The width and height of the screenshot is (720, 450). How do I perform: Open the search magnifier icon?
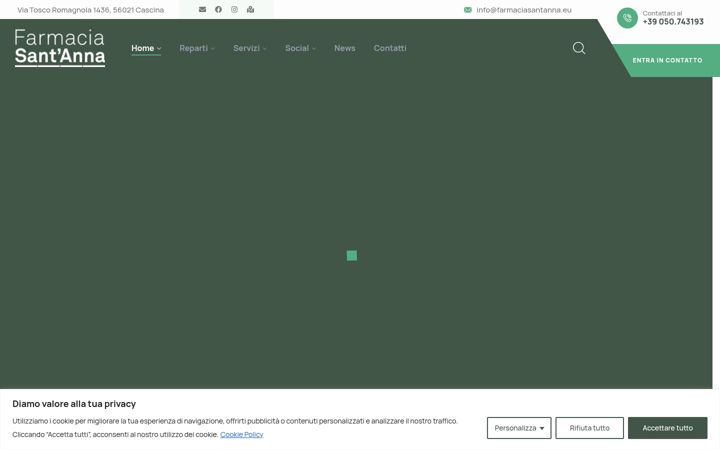tap(579, 48)
